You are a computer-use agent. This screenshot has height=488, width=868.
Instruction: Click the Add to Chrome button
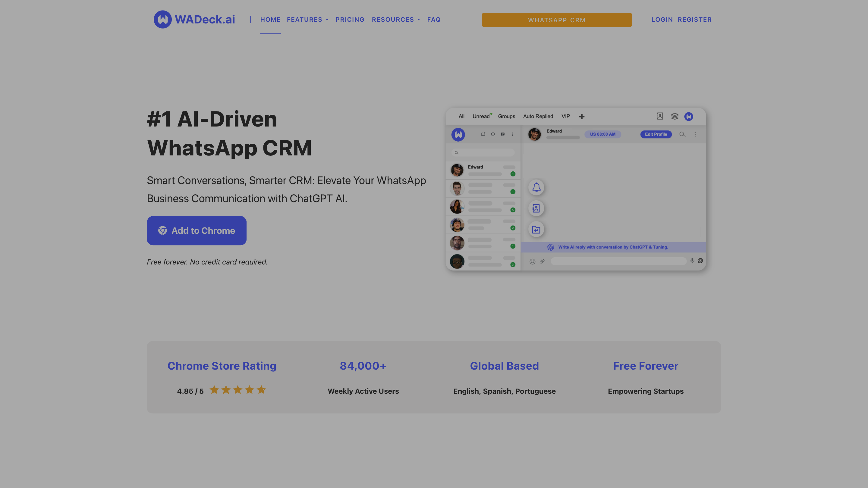pyautogui.click(x=197, y=231)
